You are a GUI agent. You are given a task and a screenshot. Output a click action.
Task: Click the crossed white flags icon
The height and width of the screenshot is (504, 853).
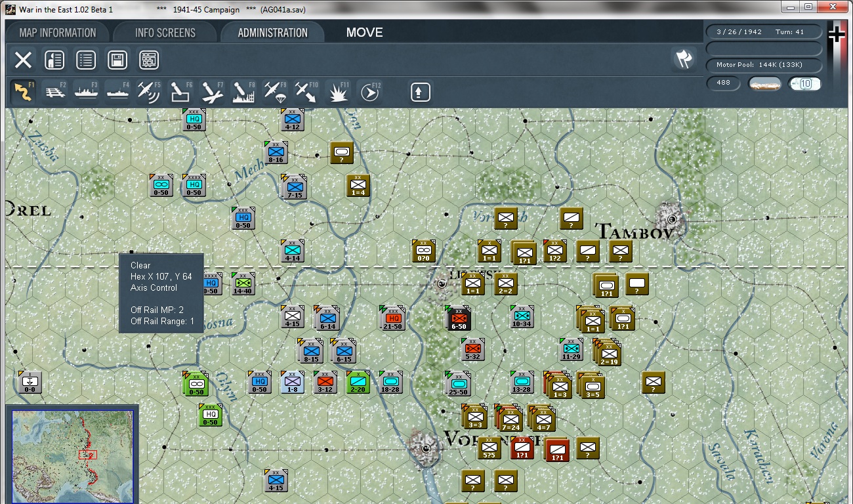pyautogui.click(x=684, y=59)
